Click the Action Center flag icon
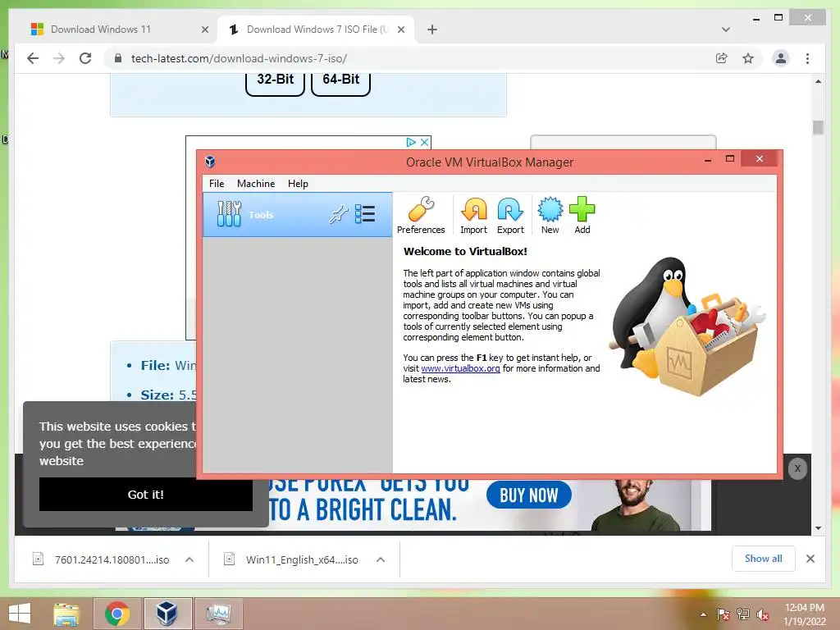The image size is (840, 630). tap(723, 614)
